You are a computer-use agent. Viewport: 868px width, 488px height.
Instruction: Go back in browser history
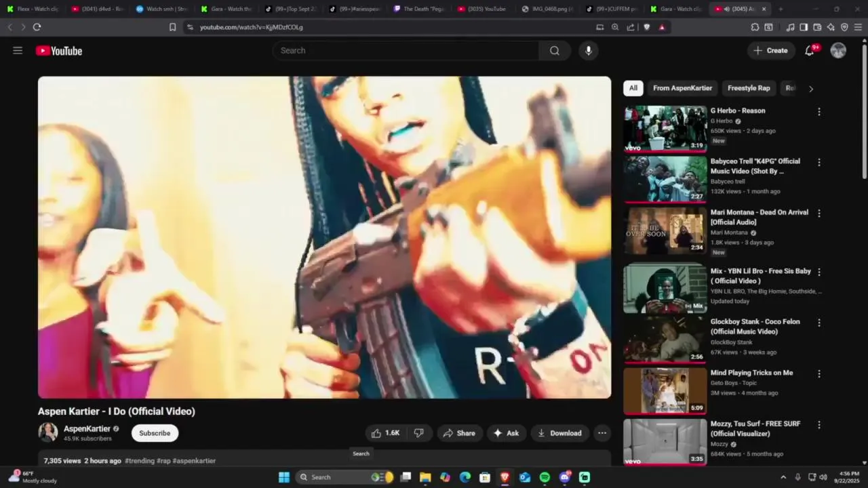pos(9,27)
